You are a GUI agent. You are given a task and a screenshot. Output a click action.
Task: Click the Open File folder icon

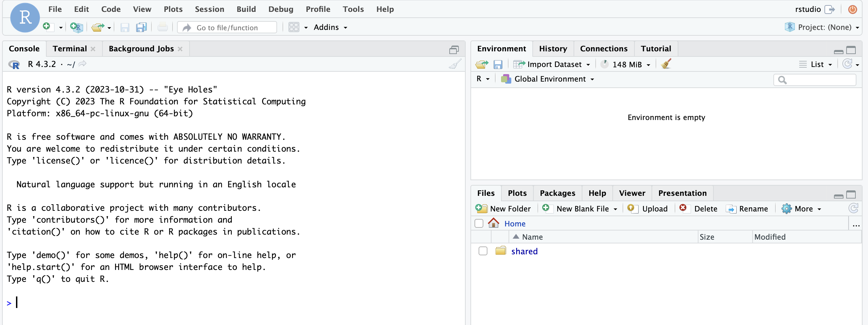click(98, 27)
